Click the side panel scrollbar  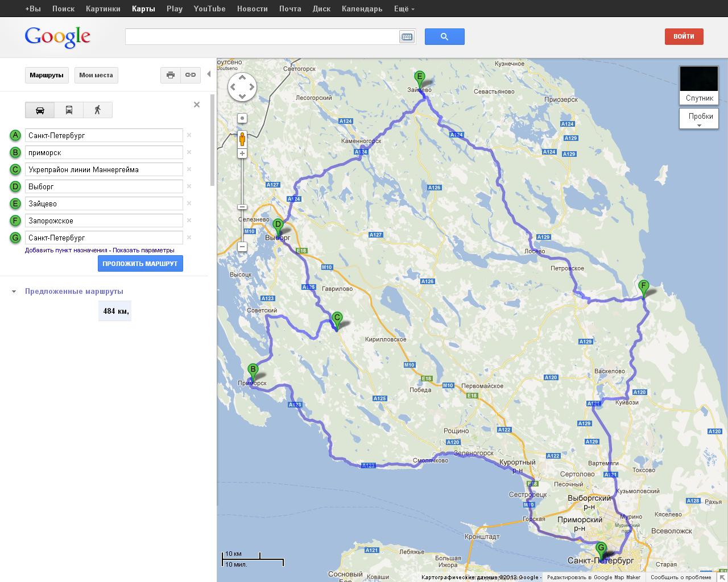(213, 140)
